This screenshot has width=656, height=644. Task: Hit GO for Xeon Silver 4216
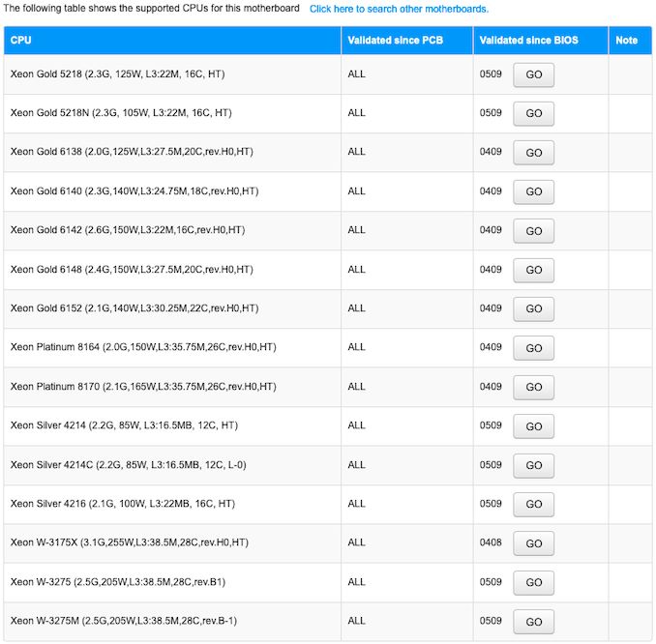point(533,504)
